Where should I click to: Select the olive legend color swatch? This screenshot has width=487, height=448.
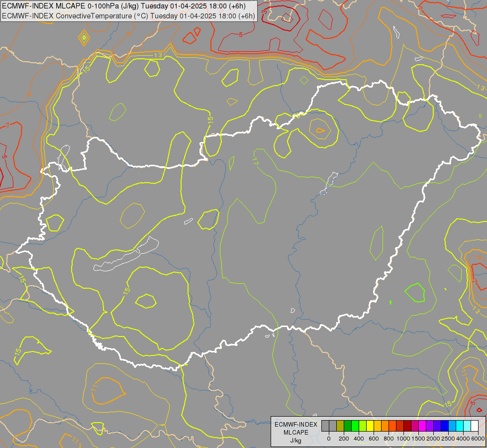(x=340, y=426)
